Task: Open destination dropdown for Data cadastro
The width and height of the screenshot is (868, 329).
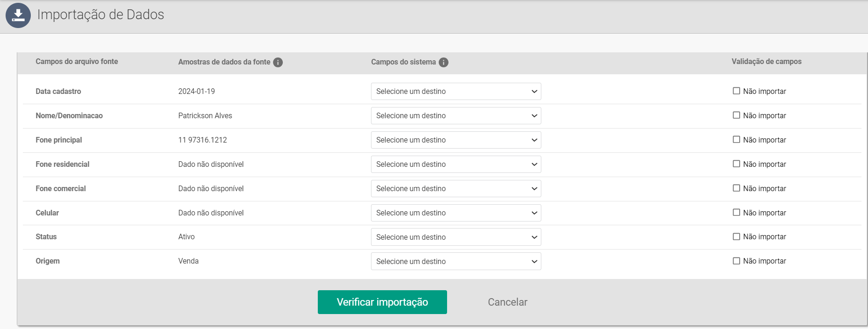Action: (455, 92)
